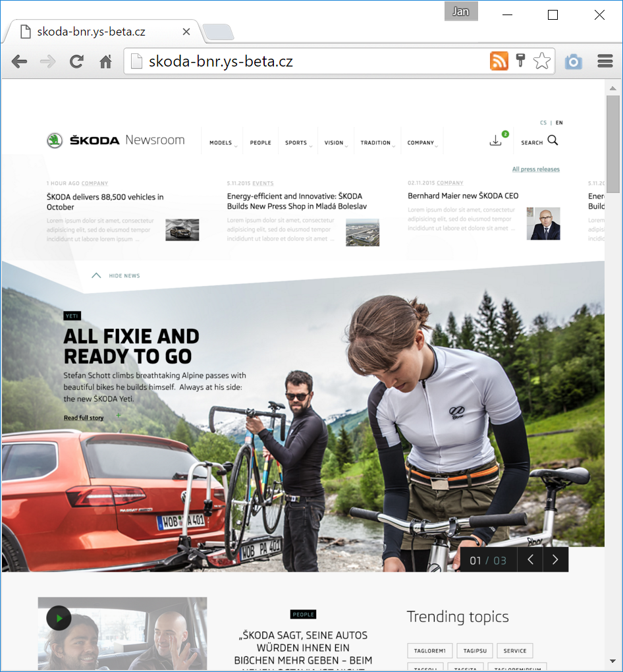Click the browser back arrow
This screenshot has width=623, height=672.
[x=19, y=62]
